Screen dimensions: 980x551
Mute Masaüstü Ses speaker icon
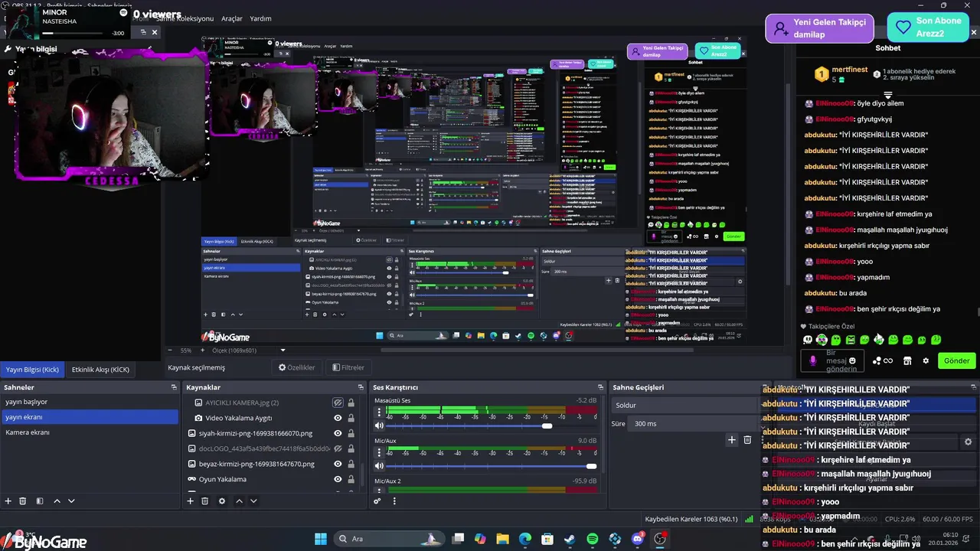(x=379, y=425)
